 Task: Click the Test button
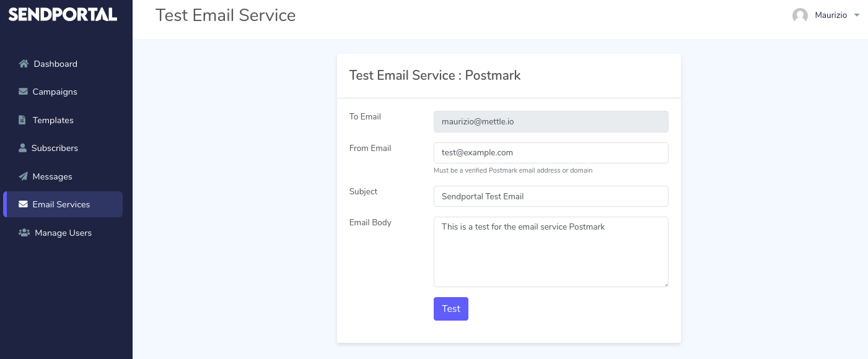(x=451, y=309)
